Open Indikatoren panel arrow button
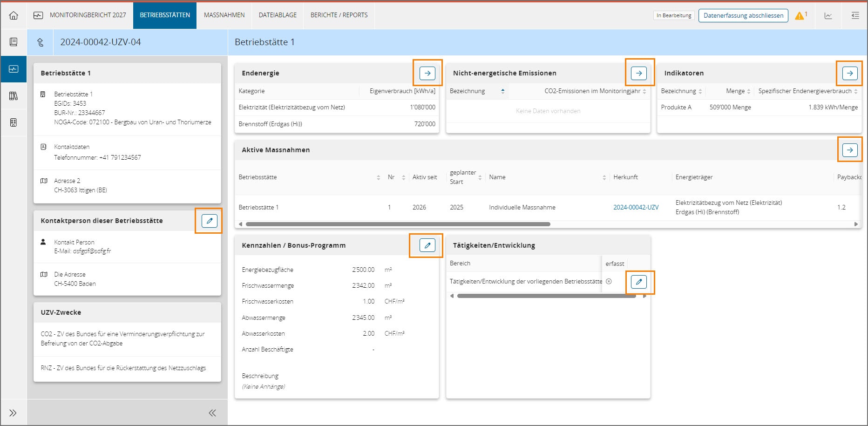Screen dimensions: 868x426 849,73
